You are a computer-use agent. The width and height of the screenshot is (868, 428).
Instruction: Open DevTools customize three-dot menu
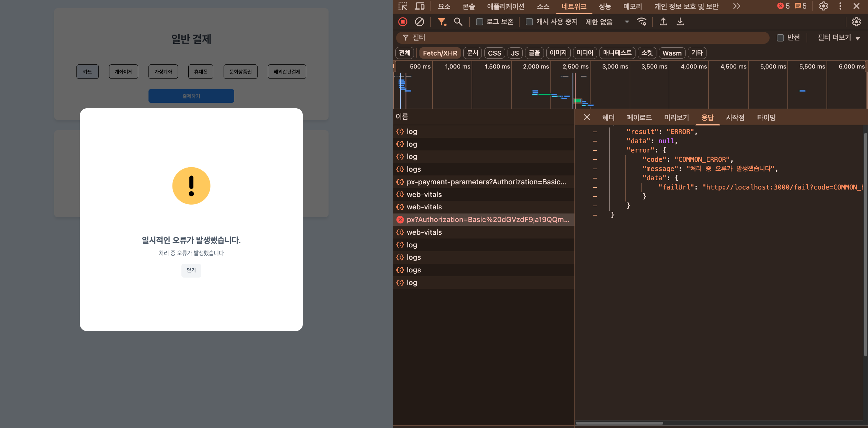[x=840, y=6]
